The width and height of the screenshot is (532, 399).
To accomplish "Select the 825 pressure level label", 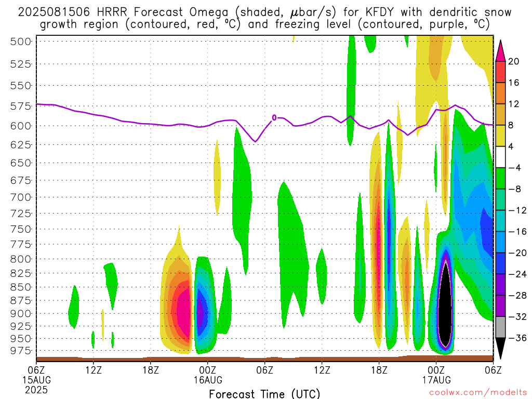I will tap(21, 273).
